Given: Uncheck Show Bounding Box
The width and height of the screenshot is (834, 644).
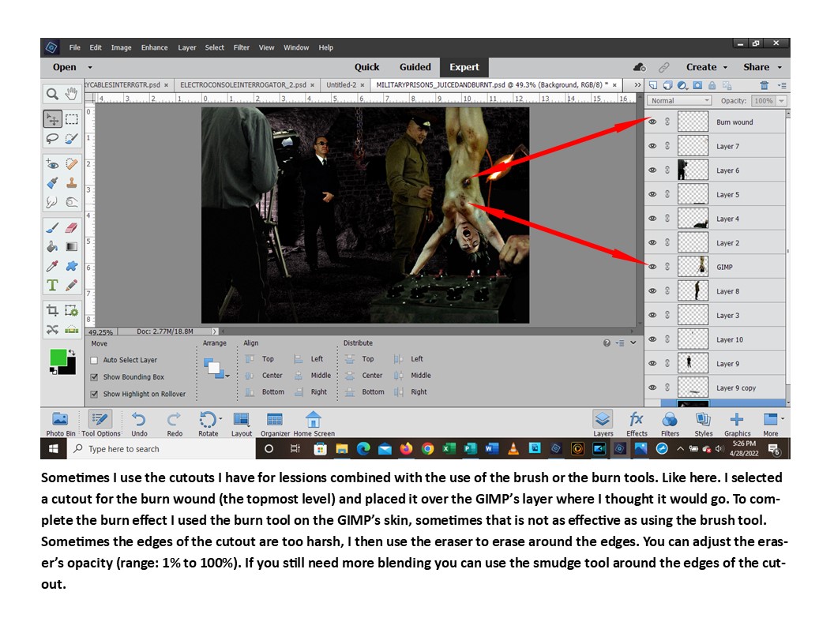Looking at the screenshot, I should (x=95, y=377).
